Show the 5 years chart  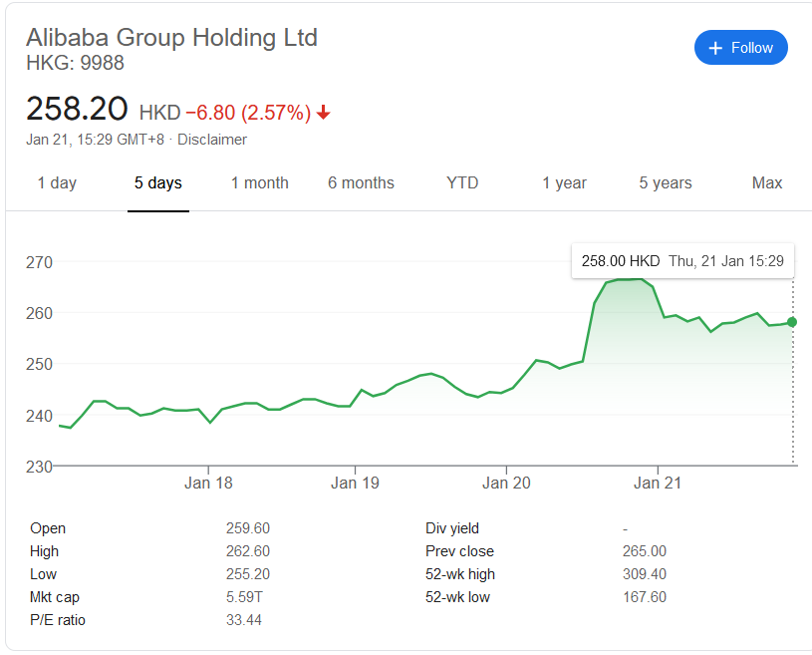(x=666, y=182)
